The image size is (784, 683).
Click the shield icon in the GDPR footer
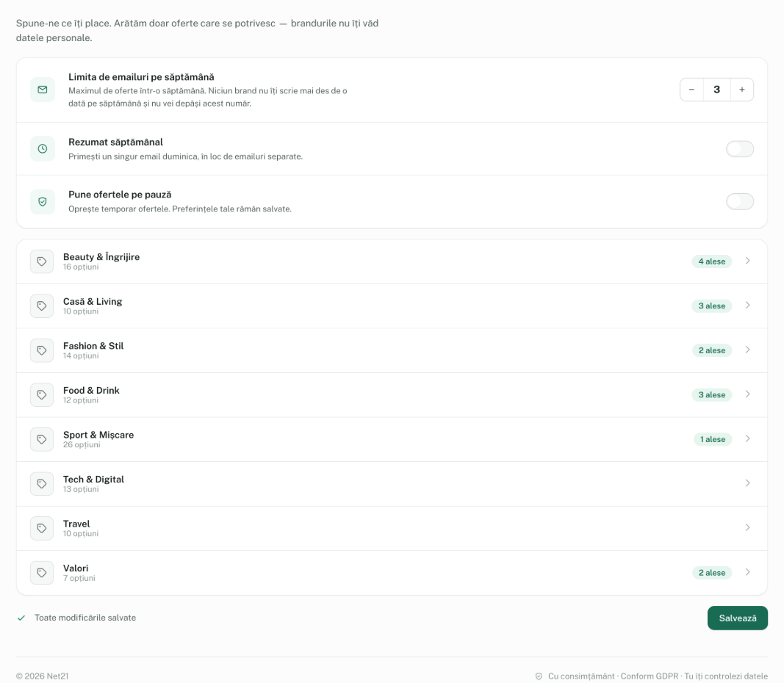(539, 676)
